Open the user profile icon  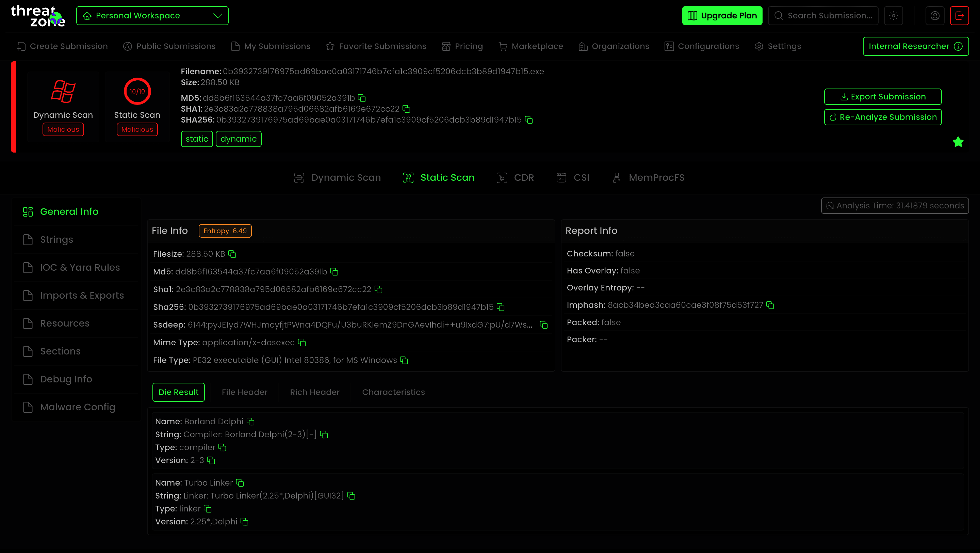(935, 16)
